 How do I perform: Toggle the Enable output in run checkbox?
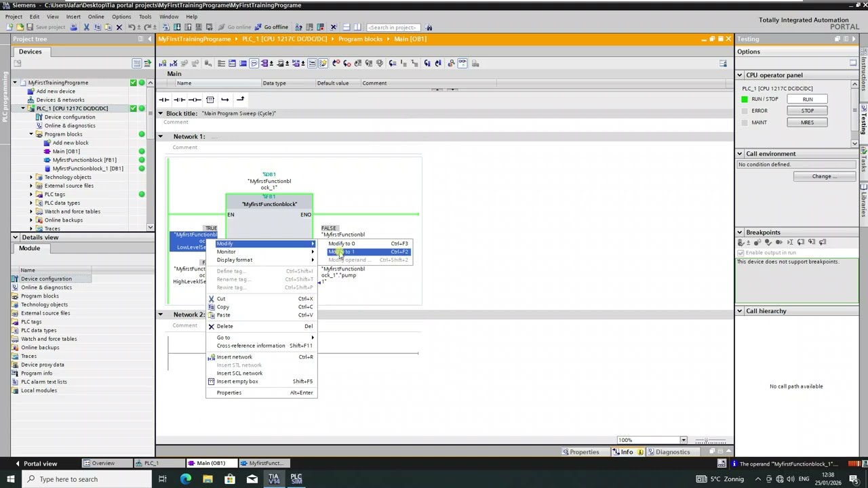click(x=741, y=253)
